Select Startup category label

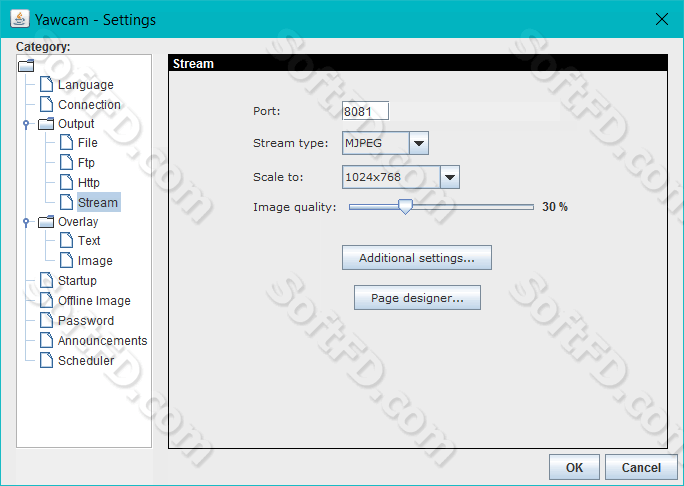click(x=78, y=281)
